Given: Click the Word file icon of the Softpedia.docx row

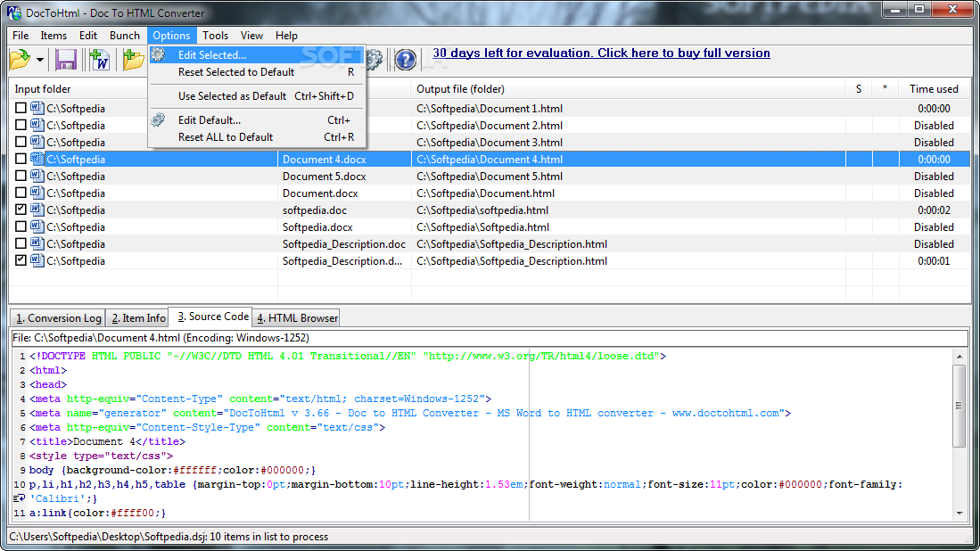Looking at the screenshot, I should (x=37, y=226).
